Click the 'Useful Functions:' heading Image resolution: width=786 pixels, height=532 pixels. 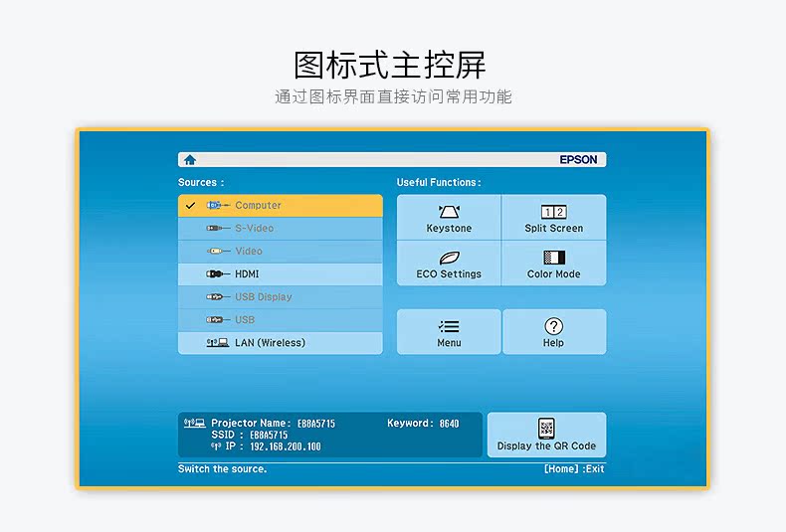(x=439, y=182)
